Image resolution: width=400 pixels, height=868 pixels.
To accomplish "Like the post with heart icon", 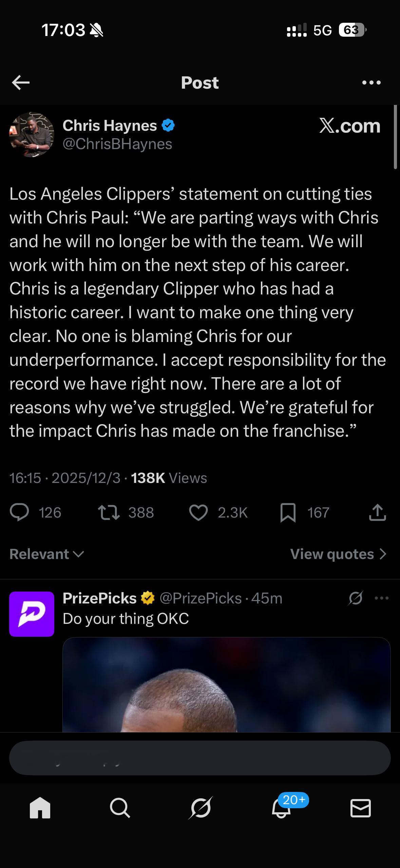I will click(198, 512).
